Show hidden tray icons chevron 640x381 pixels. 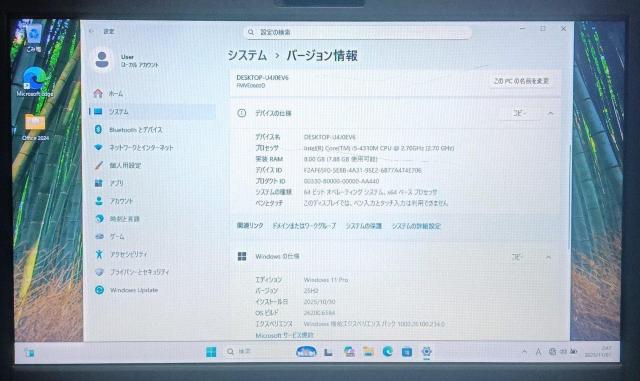524,352
